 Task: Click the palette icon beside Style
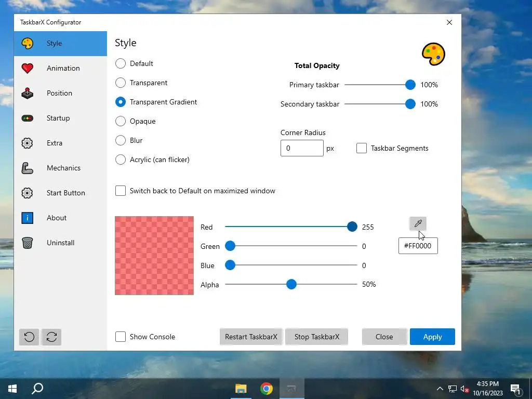pyautogui.click(x=27, y=44)
